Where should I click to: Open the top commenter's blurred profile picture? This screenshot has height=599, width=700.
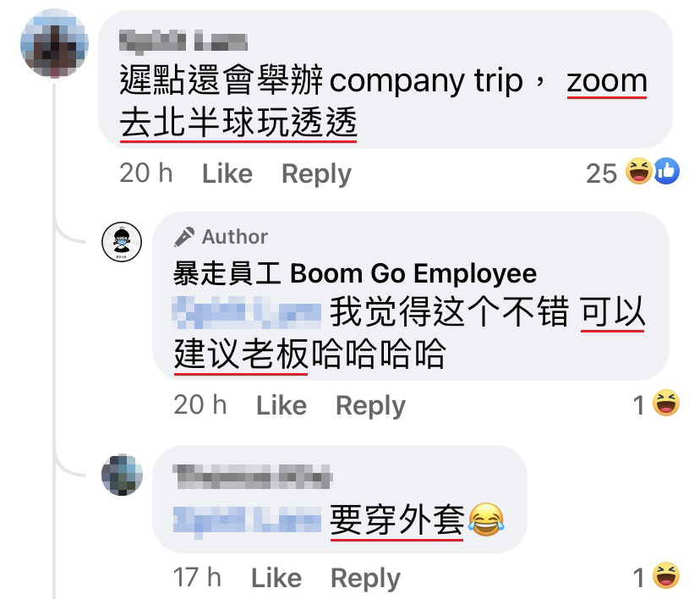[54, 44]
